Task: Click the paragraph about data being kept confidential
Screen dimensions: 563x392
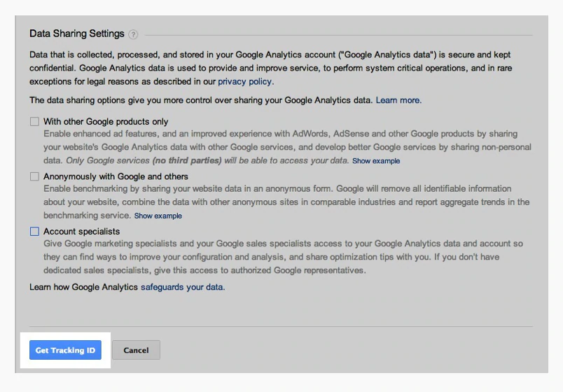Action: pyautogui.click(x=280, y=68)
